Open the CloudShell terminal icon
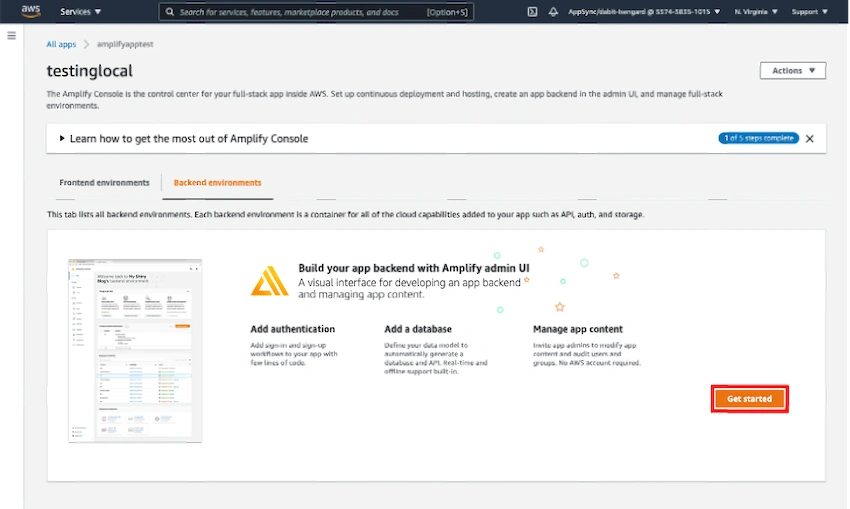Image resolution: width=850 pixels, height=509 pixels. [532, 11]
